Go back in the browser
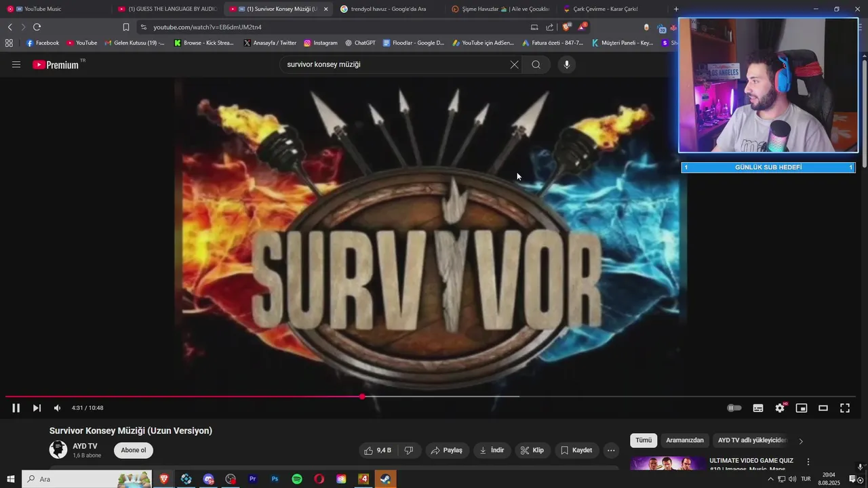 pyautogui.click(x=9, y=27)
